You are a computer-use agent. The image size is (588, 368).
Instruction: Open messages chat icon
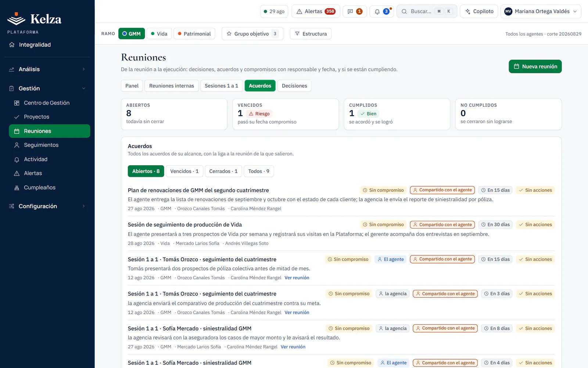pyautogui.click(x=355, y=11)
